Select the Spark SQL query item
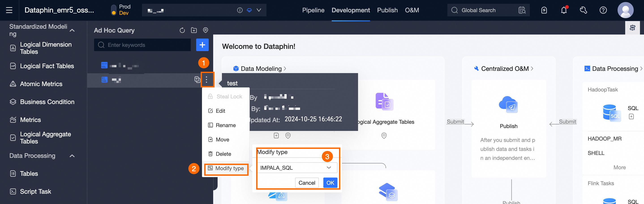Image resolution: width=644 pixels, height=204 pixels. pos(150,66)
